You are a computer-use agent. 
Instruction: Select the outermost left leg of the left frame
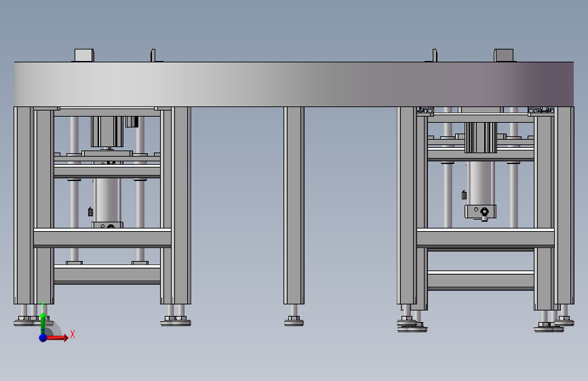coord(24,205)
